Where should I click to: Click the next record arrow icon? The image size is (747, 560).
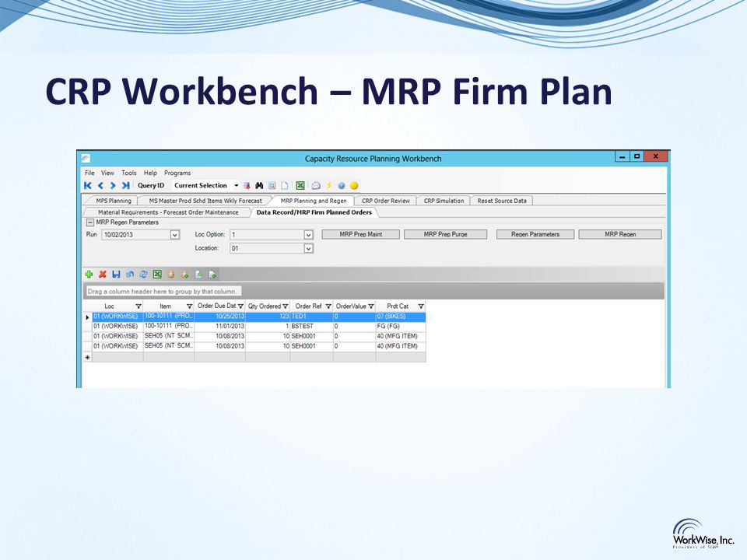tap(113, 186)
